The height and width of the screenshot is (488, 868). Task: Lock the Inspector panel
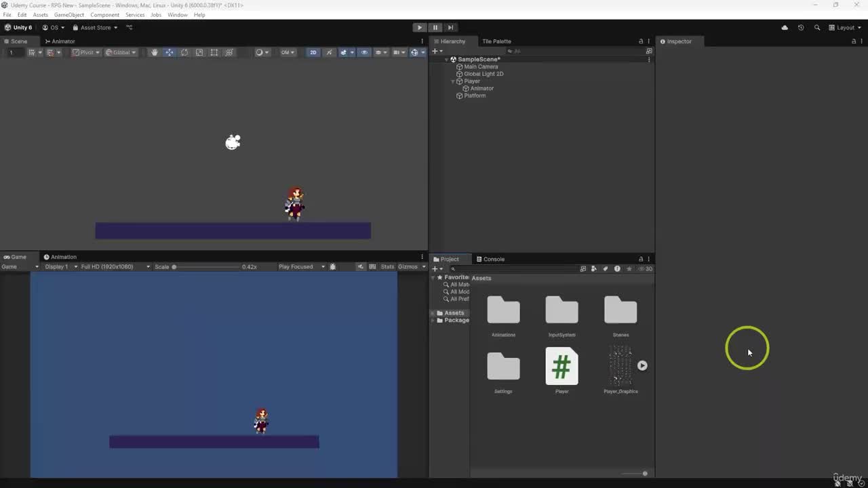854,41
